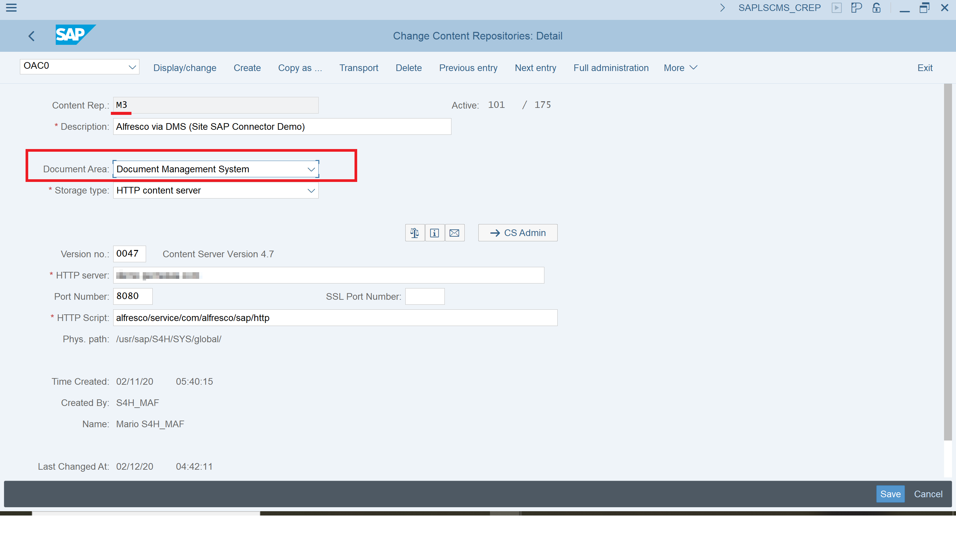Click inside the SSL Port Number field
This screenshot has height=560, width=956.
[x=425, y=296]
